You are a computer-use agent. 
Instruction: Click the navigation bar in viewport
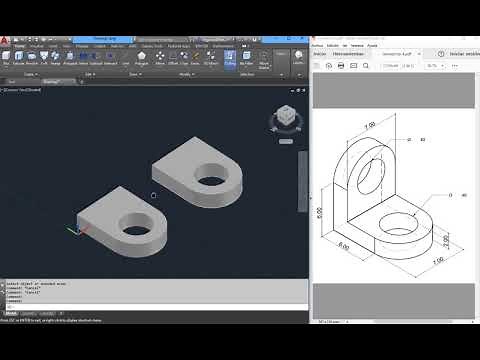tap(303, 182)
